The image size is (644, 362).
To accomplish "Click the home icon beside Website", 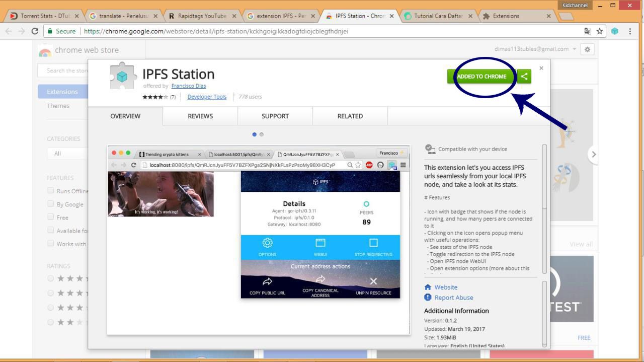I will [x=428, y=287].
